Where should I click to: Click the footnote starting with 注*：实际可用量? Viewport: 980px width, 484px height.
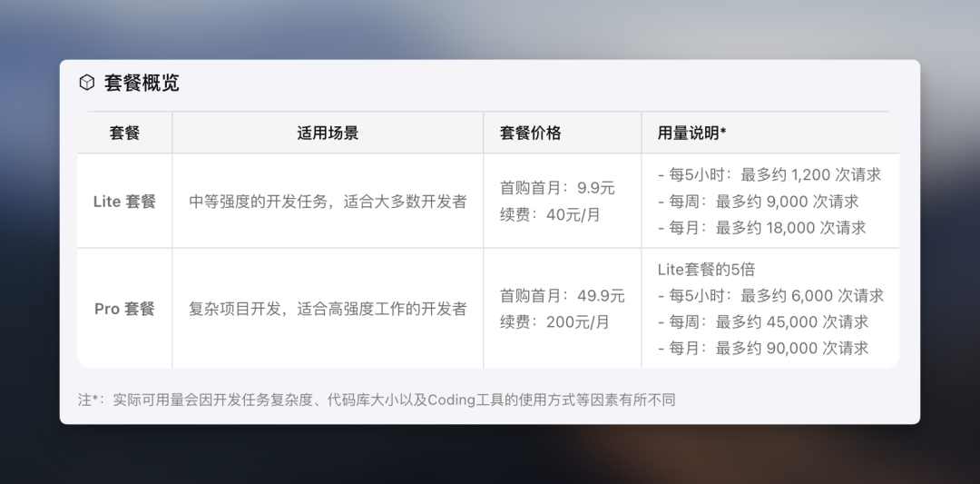(377, 400)
